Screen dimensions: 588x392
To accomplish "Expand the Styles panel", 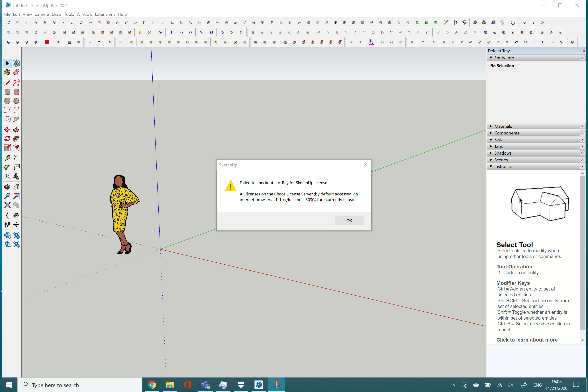I will pyautogui.click(x=491, y=140).
